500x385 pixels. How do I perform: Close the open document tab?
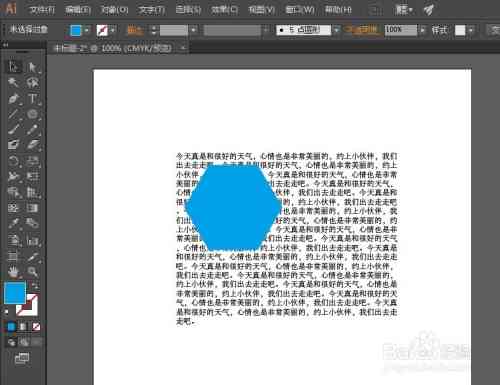(183, 49)
